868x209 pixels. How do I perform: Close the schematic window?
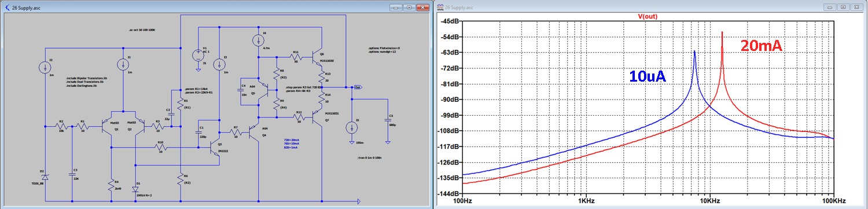(x=422, y=7)
